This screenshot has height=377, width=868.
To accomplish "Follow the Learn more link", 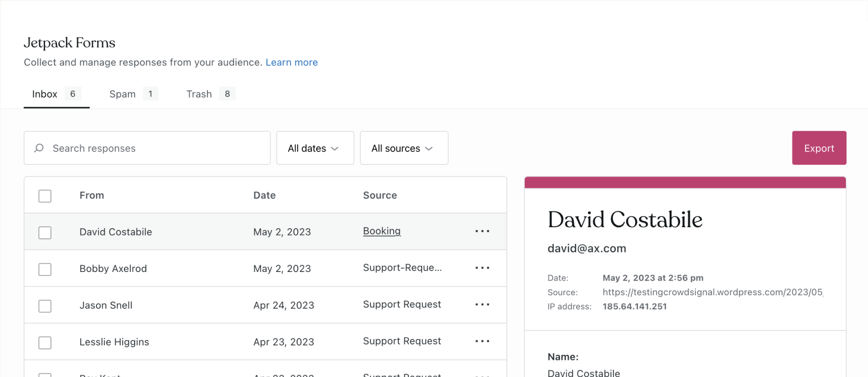I will (291, 62).
